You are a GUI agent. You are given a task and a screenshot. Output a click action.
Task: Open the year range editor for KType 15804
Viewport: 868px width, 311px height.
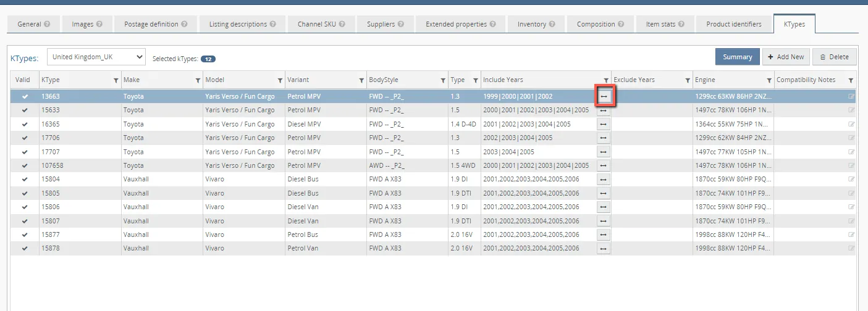tap(604, 179)
